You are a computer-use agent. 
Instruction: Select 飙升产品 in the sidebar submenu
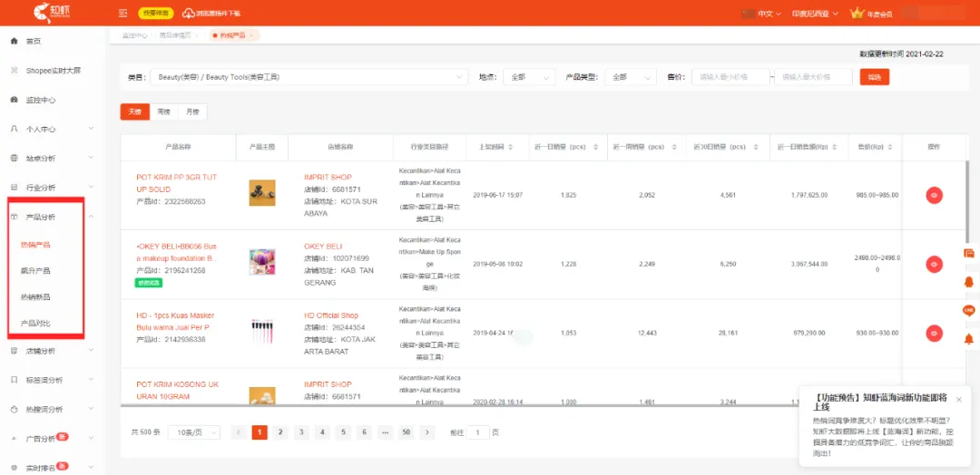coord(35,271)
